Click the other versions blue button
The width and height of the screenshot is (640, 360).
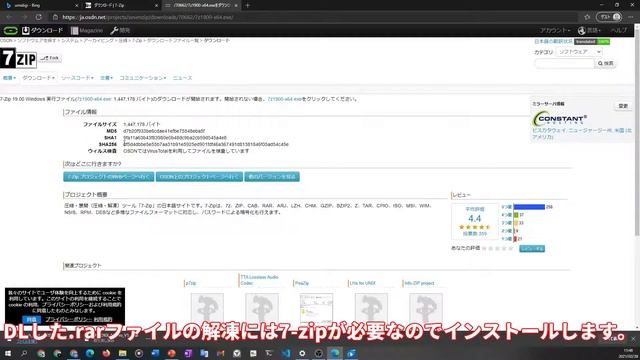[272, 177]
